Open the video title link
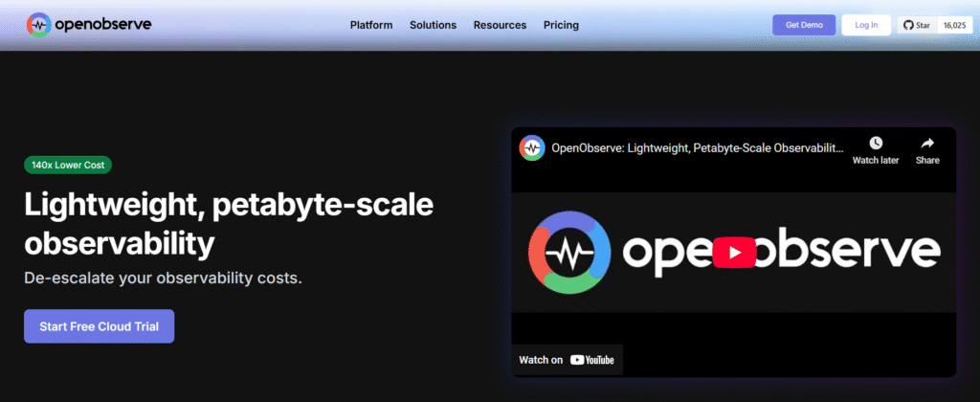The width and height of the screenshot is (980, 402). pyautogui.click(x=698, y=148)
